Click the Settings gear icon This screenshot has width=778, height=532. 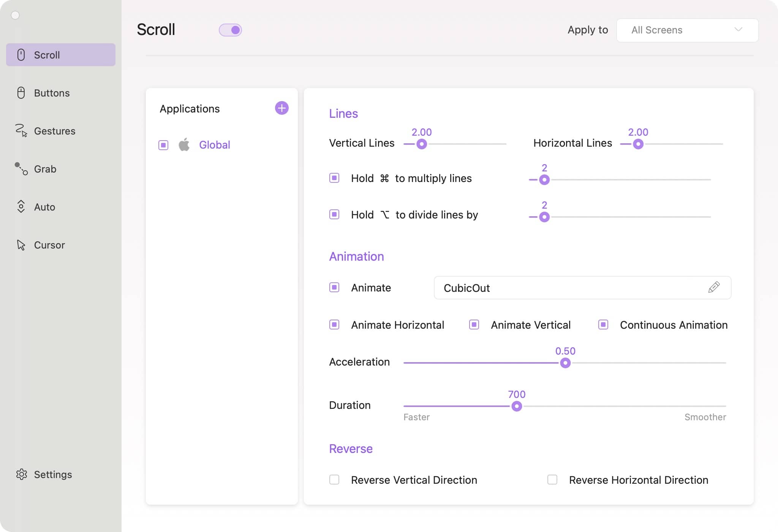[x=22, y=474]
